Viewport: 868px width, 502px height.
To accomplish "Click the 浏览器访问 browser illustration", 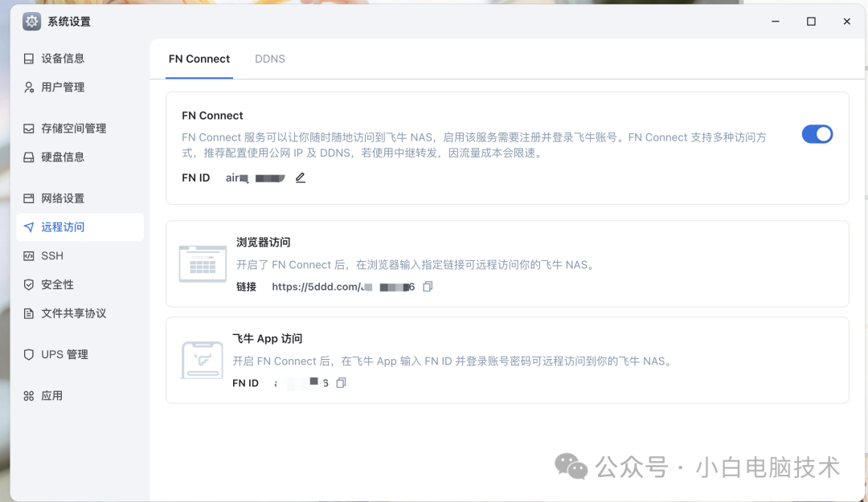I will point(203,264).
